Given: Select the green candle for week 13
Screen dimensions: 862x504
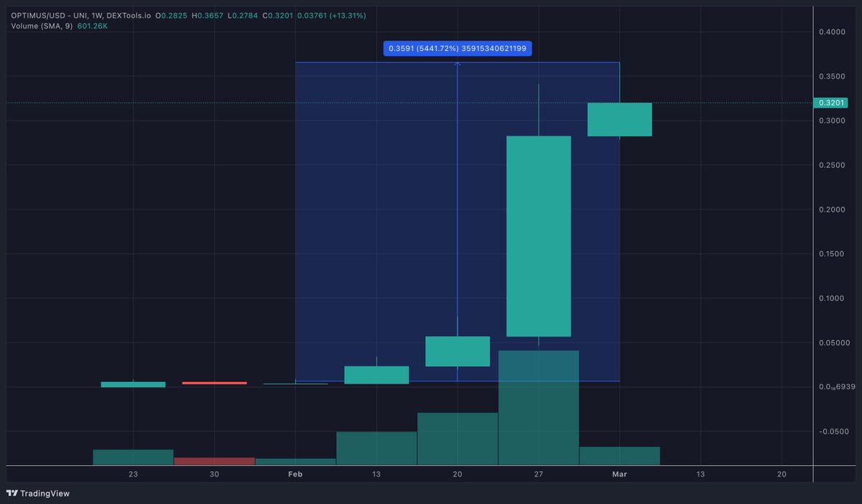Looking at the screenshot, I should (x=376, y=375).
